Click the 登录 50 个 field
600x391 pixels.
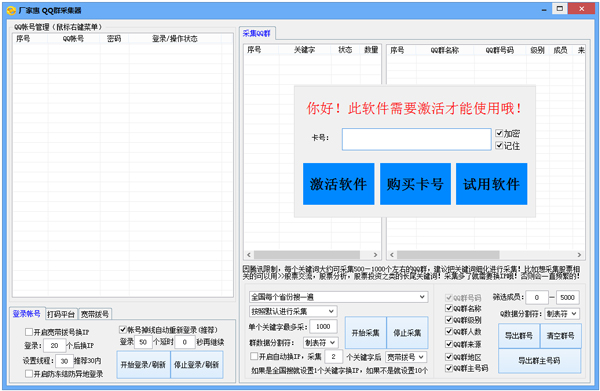click(143, 342)
